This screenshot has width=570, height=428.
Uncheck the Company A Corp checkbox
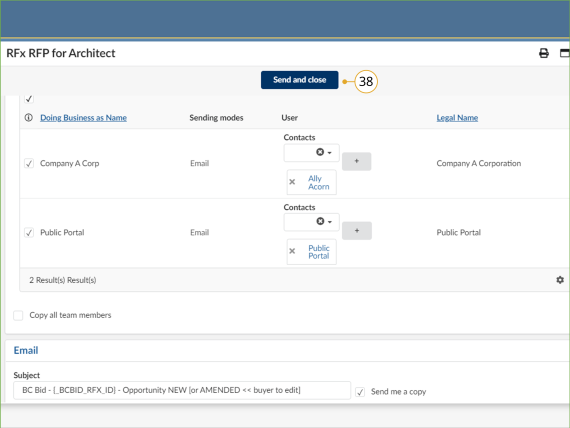click(29, 163)
